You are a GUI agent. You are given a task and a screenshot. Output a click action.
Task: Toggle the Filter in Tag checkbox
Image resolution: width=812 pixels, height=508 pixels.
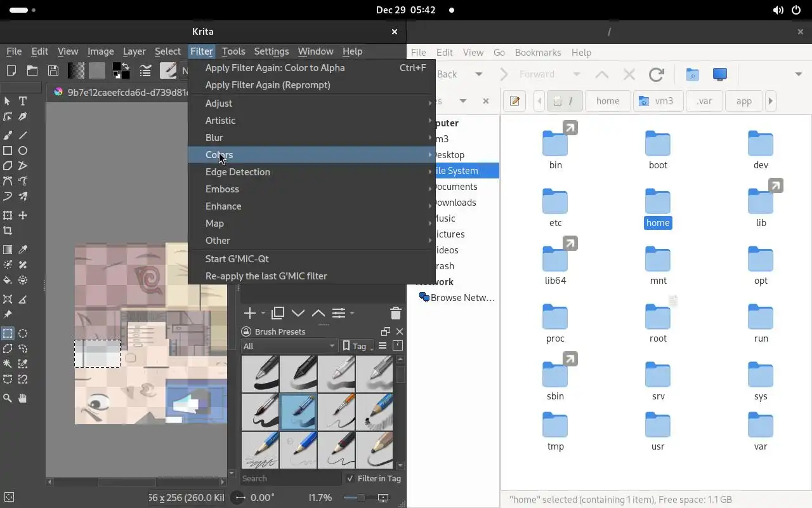pyautogui.click(x=350, y=478)
